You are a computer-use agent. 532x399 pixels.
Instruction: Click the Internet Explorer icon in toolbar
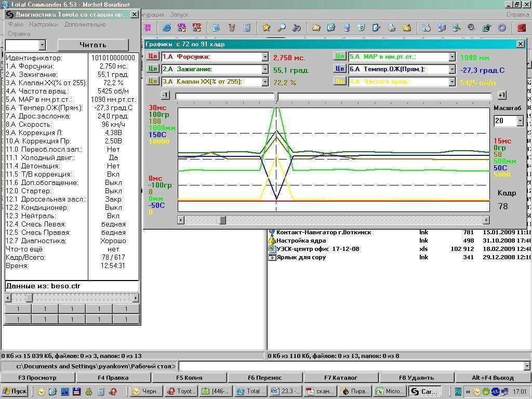point(167,28)
